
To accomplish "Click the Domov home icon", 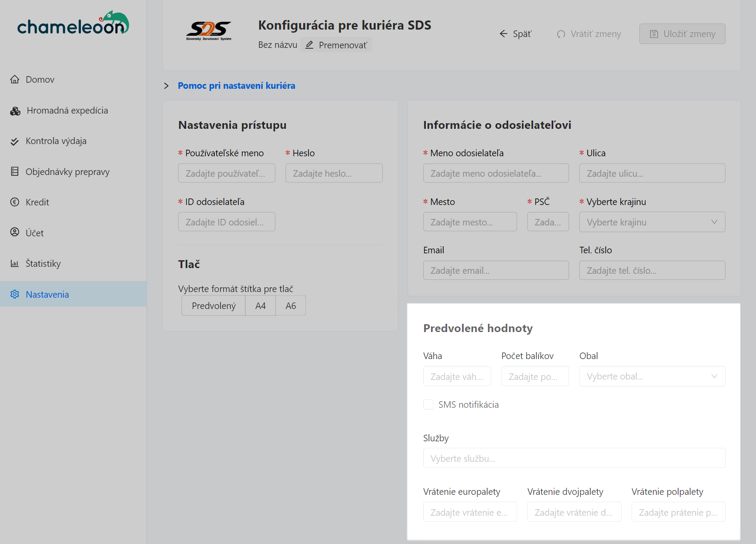I will (15, 79).
